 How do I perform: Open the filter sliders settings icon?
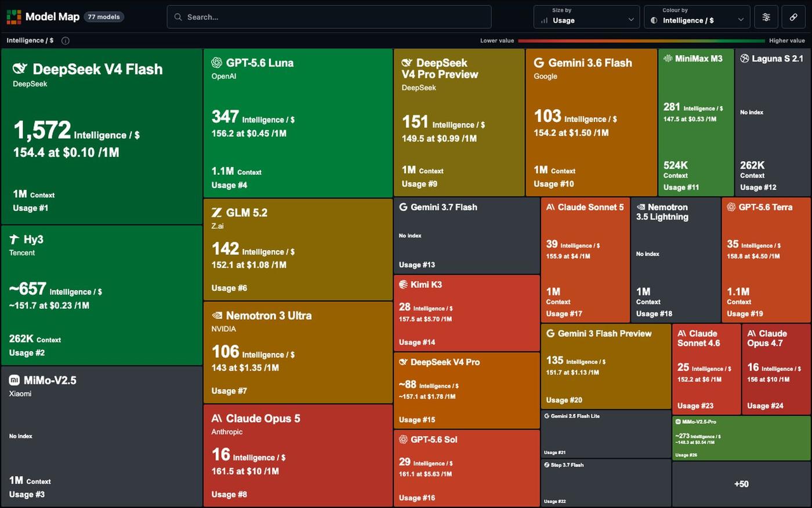(x=766, y=17)
